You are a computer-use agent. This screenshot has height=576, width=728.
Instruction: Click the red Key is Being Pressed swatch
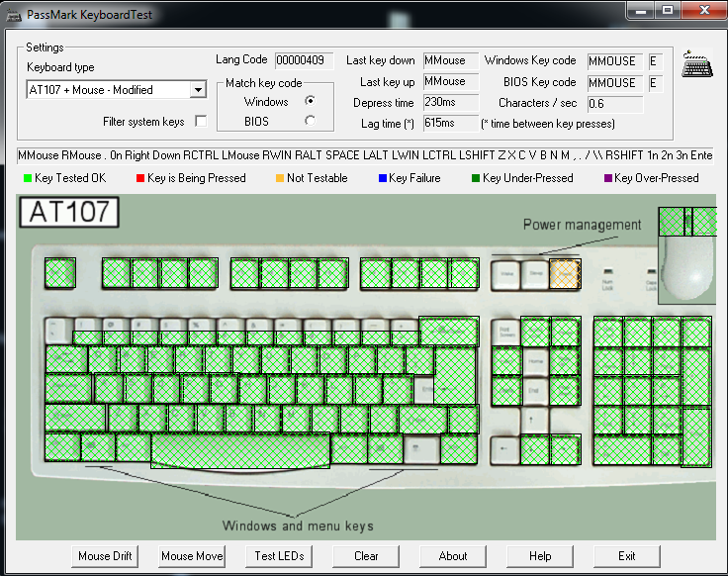tap(140, 178)
